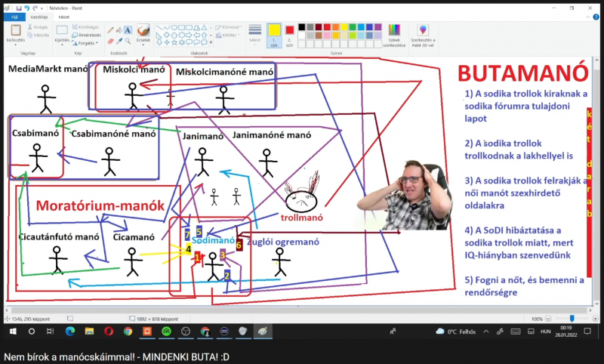Expand the Beillesztés paste dropdown arrow
This screenshot has height=364, width=604.
pos(16,45)
